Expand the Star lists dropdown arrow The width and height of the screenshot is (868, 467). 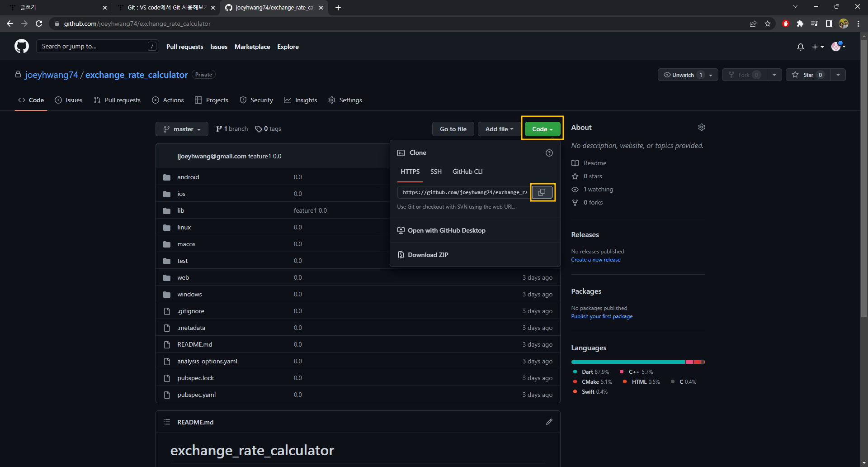tap(838, 75)
